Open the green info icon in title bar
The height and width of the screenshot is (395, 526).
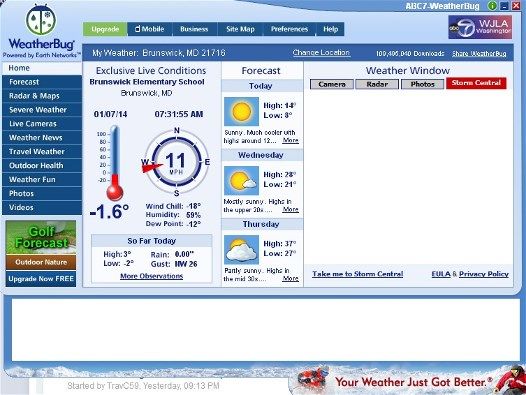coord(492,6)
